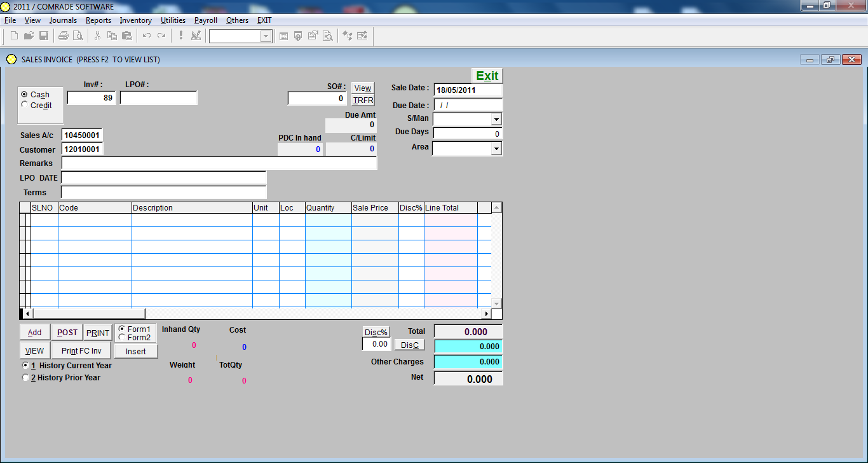The image size is (868, 463).
Task: Open a new document via toolbar icon
Action: (13, 36)
